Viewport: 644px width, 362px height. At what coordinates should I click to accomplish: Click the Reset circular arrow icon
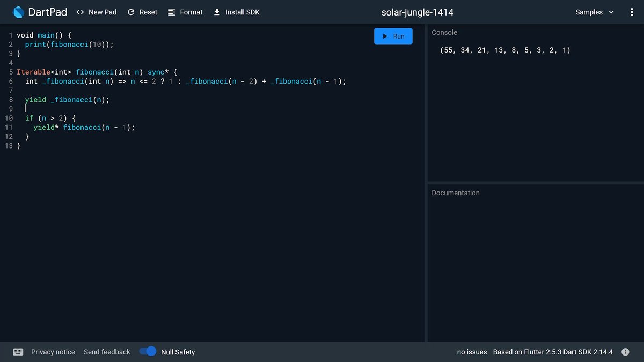point(131,12)
